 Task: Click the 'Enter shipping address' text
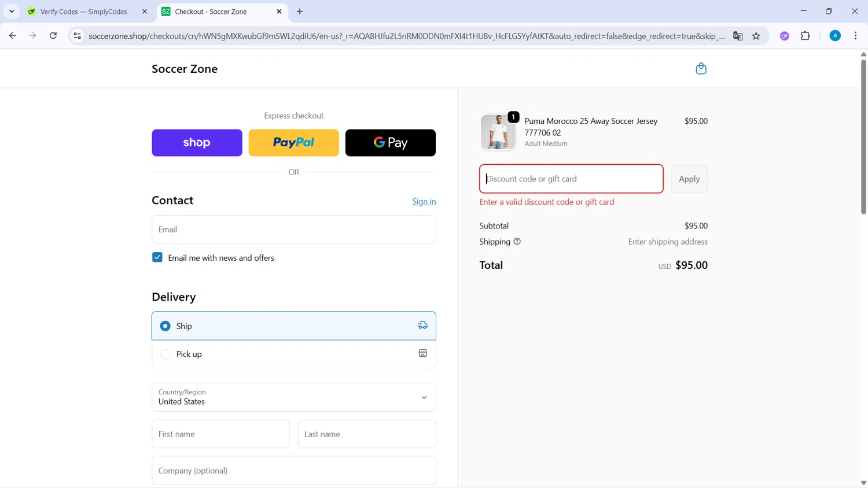(668, 242)
